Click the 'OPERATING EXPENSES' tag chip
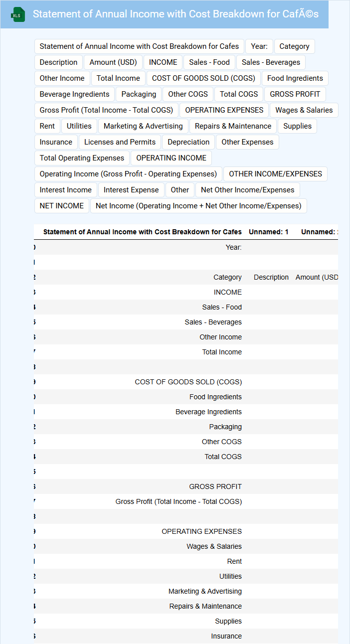Screen dimensions: 350x644 [224, 110]
